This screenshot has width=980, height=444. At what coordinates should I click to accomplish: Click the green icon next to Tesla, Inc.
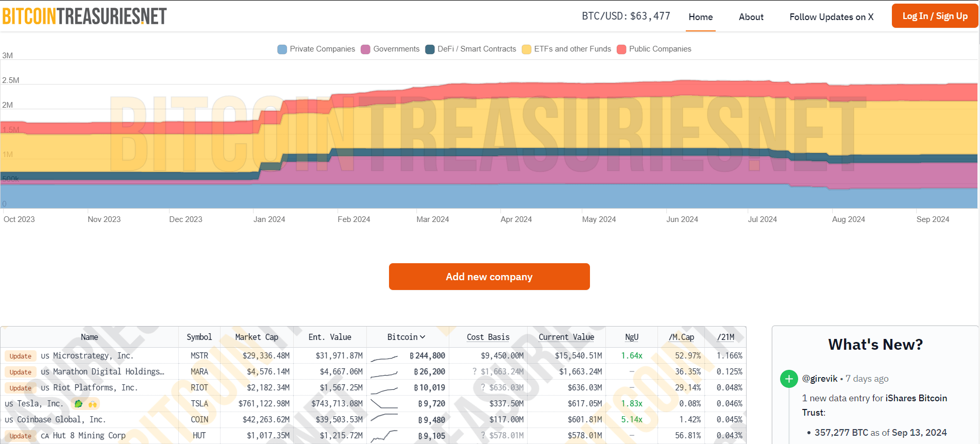[78, 404]
